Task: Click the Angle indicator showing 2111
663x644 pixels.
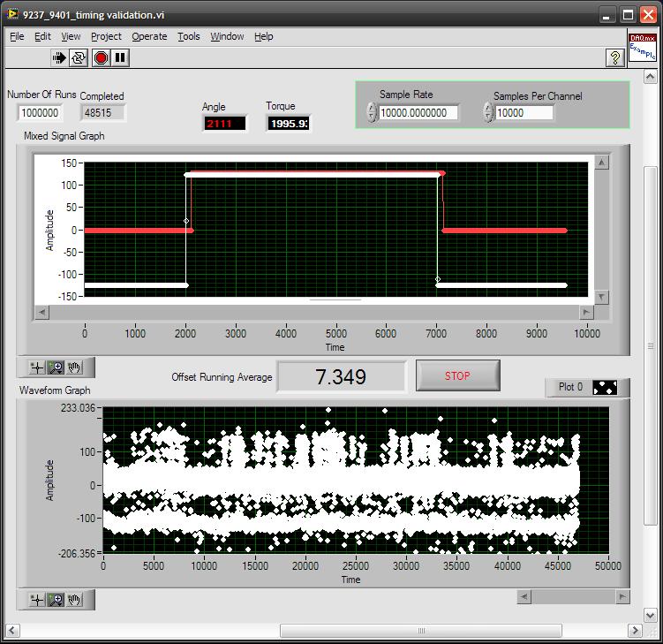Action: tap(224, 124)
